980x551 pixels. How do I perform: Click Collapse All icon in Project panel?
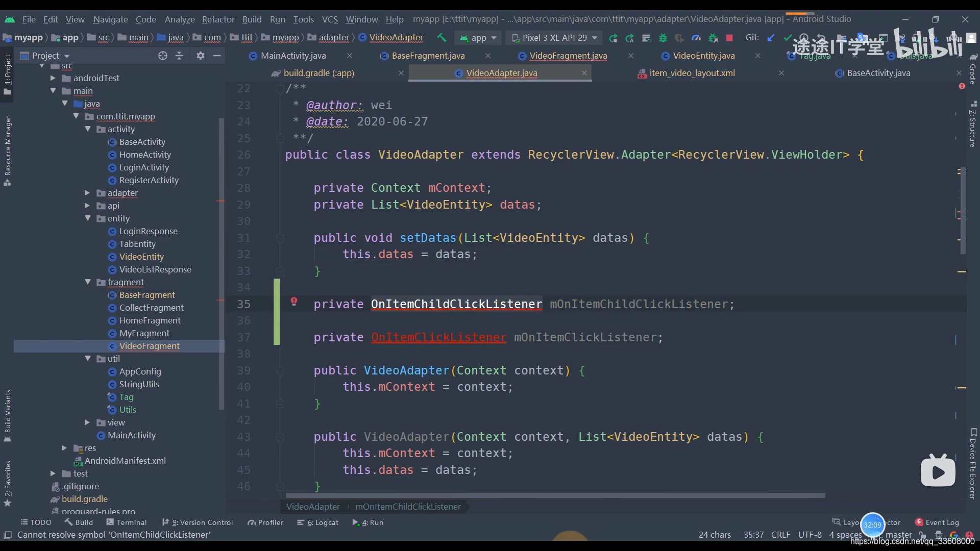tap(179, 56)
